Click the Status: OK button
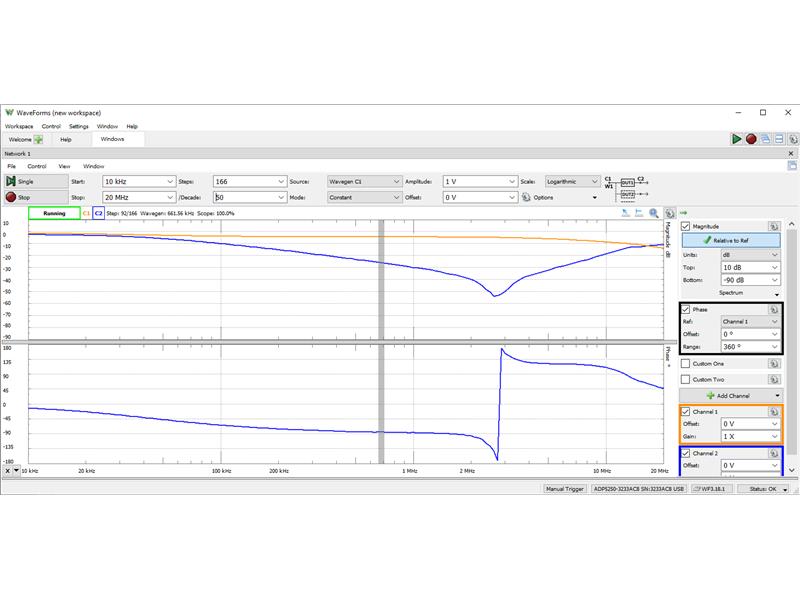800x600 pixels. pos(763,489)
